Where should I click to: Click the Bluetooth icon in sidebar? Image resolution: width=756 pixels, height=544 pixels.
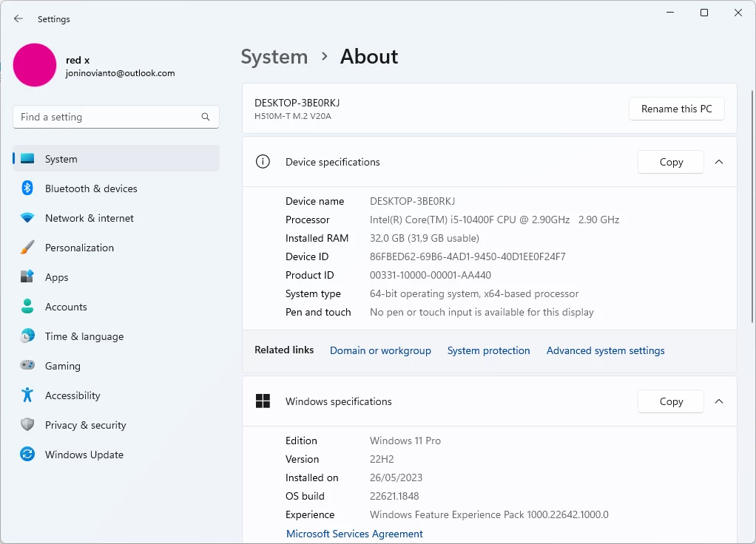coord(27,188)
